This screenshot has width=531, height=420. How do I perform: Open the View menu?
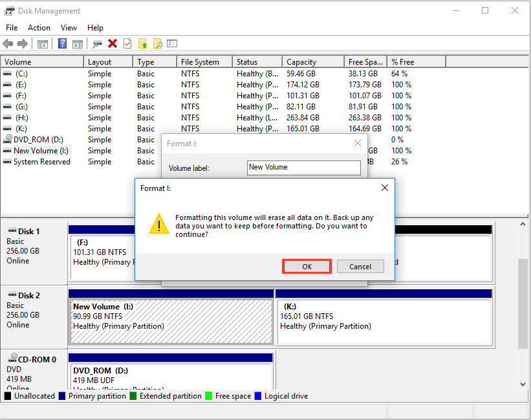point(69,27)
